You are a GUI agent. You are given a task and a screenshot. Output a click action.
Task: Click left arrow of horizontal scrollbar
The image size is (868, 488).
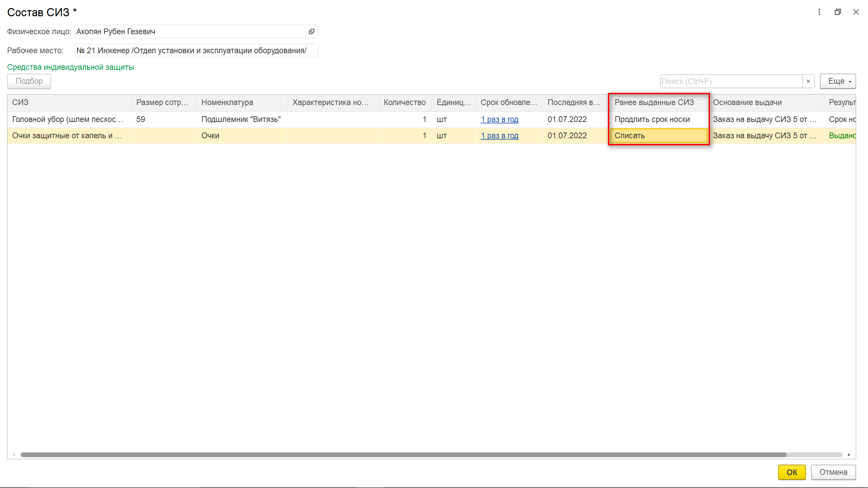click(14, 455)
